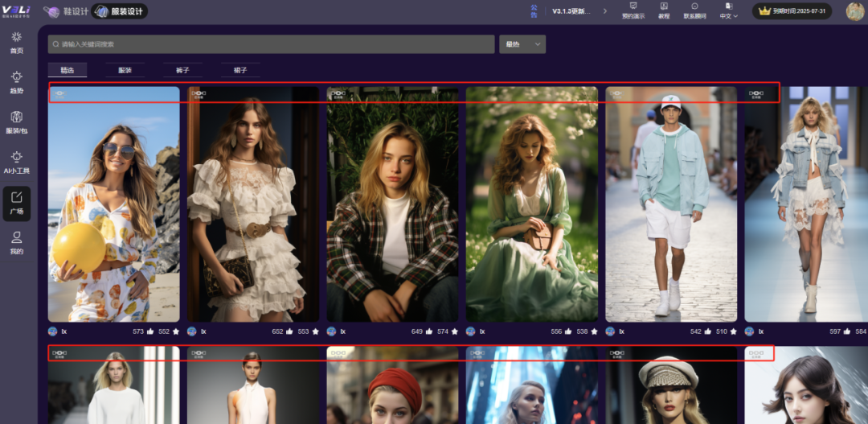Open the dark wavy hair woman image
Screen dimensions: 868x424
click(x=806, y=385)
